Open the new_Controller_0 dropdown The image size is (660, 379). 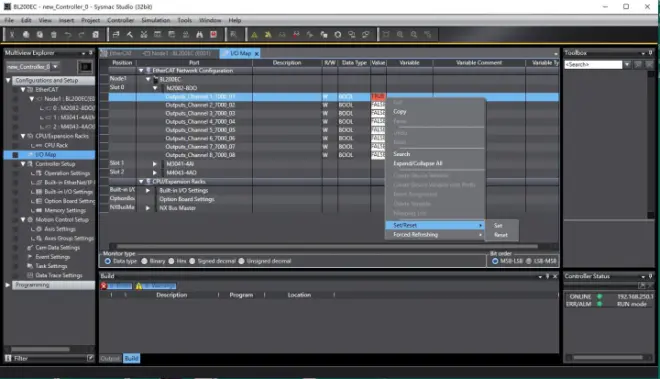coord(55,67)
